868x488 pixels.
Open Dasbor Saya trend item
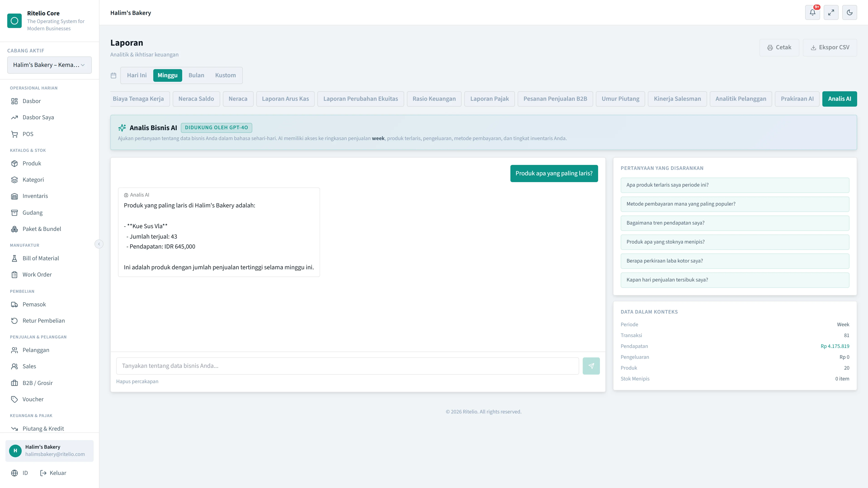(50, 117)
